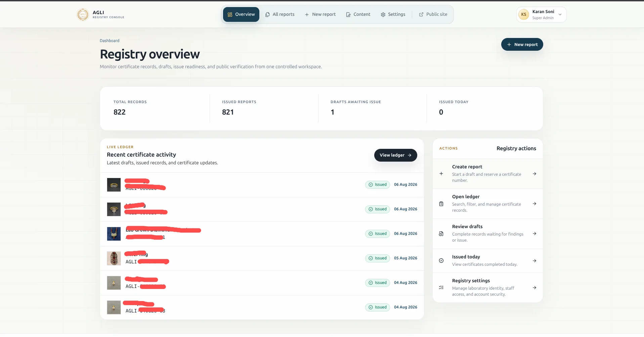Select New report in the top navigation
The width and height of the screenshot is (644, 337).
(320, 14)
